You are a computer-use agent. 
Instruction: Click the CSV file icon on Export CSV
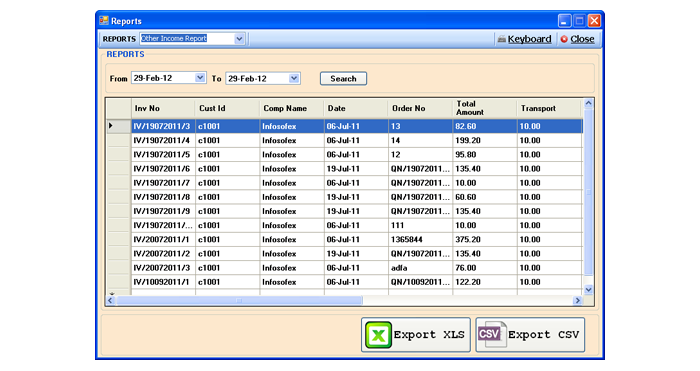point(492,334)
